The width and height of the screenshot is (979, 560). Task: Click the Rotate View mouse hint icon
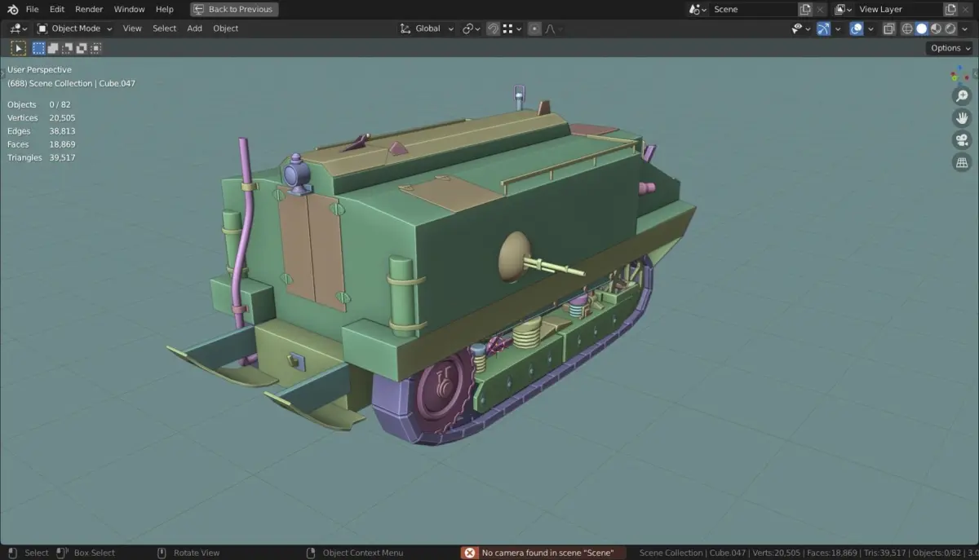pyautogui.click(x=162, y=553)
